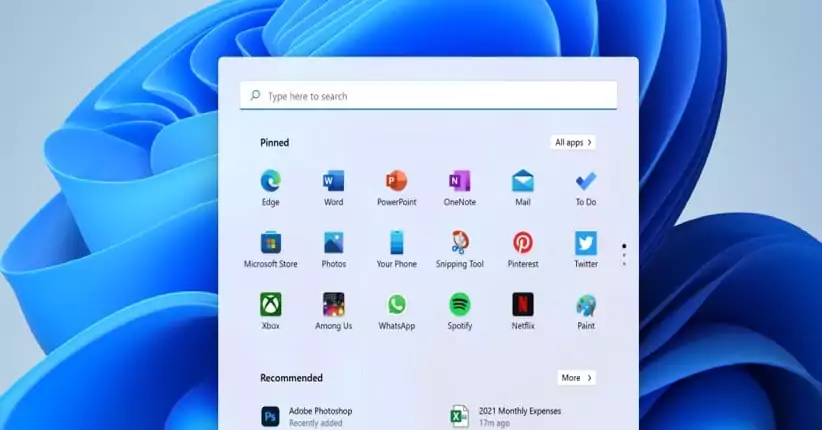Click the Type here to search box
This screenshot has width=822, height=430.
coord(428,96)
